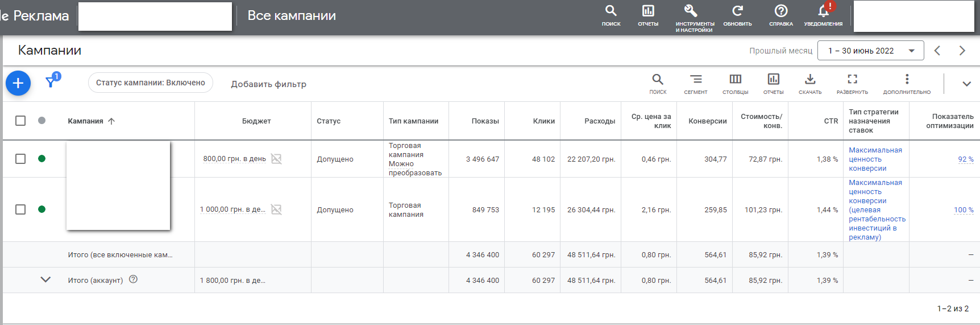Click the 48 102 clicks cell

(x=543, y=159)
